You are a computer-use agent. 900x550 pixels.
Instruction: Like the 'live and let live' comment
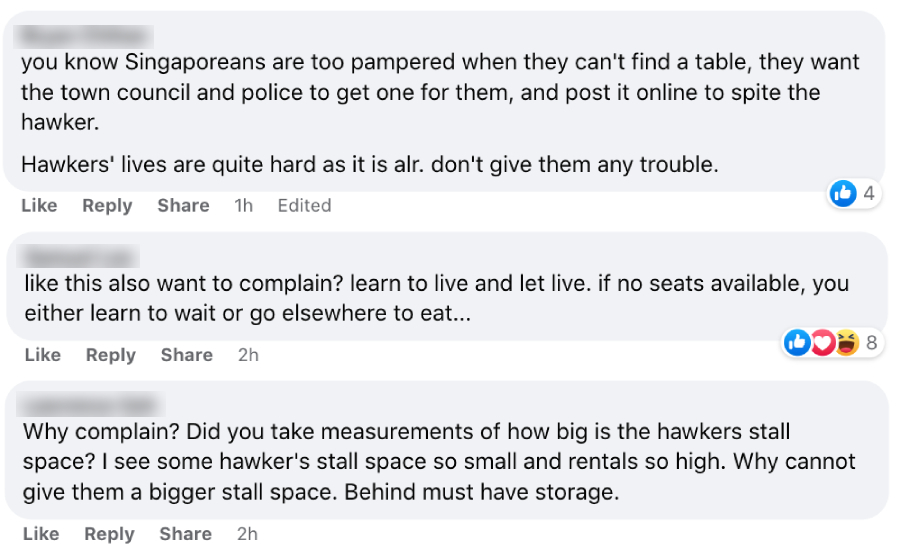coord(43,355)
